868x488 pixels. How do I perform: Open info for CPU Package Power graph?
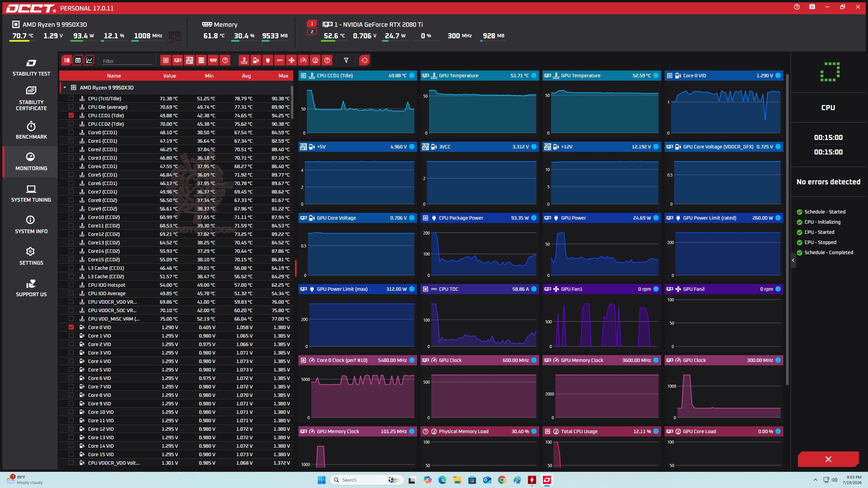tap(534, 218)
